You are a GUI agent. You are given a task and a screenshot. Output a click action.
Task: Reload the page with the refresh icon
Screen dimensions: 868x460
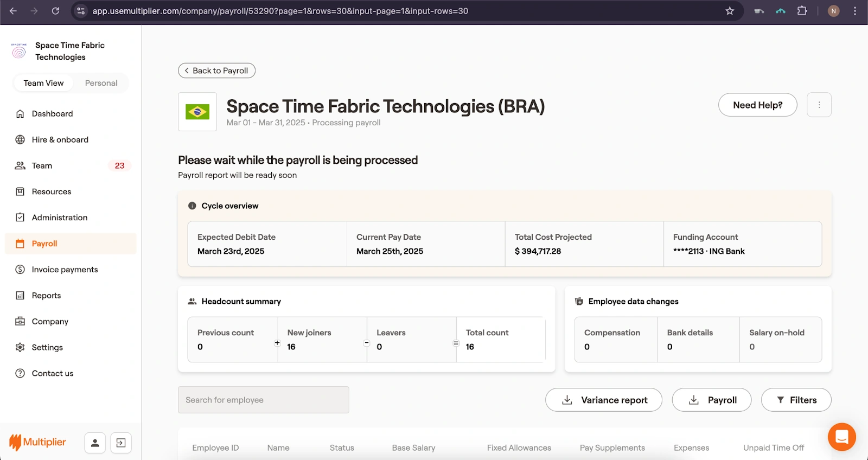pyautogui.click(x=55, y=11)
